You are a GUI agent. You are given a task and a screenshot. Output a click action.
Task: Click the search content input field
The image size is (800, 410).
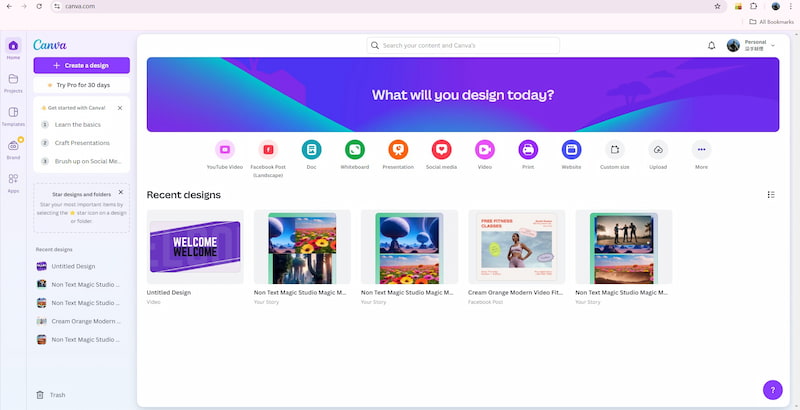(463, 45)
